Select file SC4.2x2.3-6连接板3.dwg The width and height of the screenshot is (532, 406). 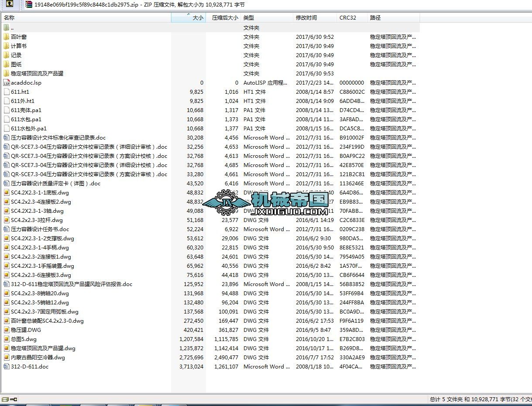(x=41, y=275)
